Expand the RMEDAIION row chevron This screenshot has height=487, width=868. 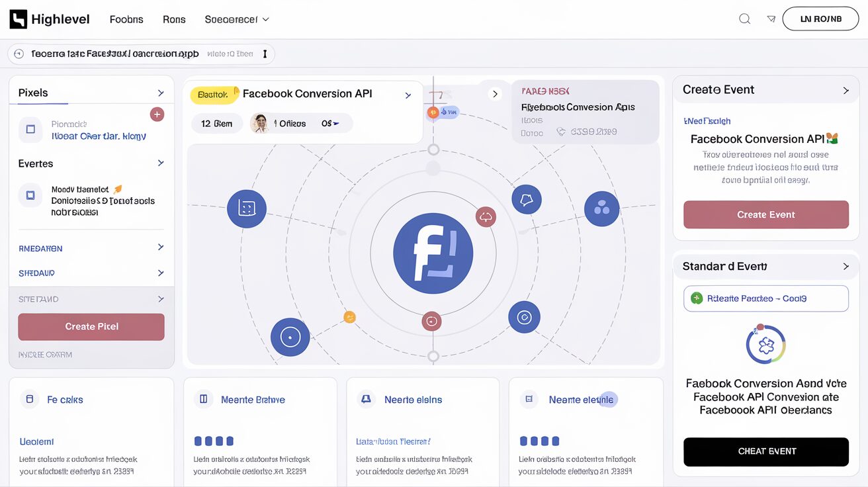pyautogui.click(x=160, y=247)
